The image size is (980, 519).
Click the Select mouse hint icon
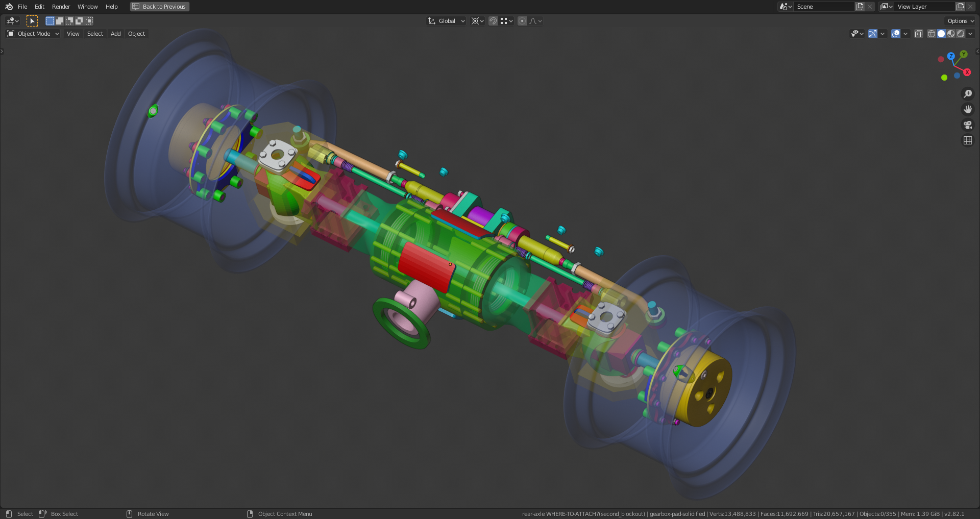pos(9,514)
